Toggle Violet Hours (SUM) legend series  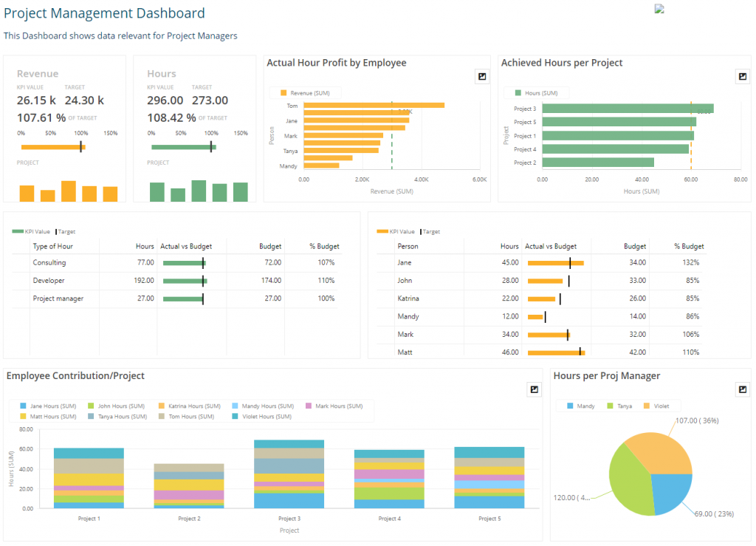click(x=262, y=416)
